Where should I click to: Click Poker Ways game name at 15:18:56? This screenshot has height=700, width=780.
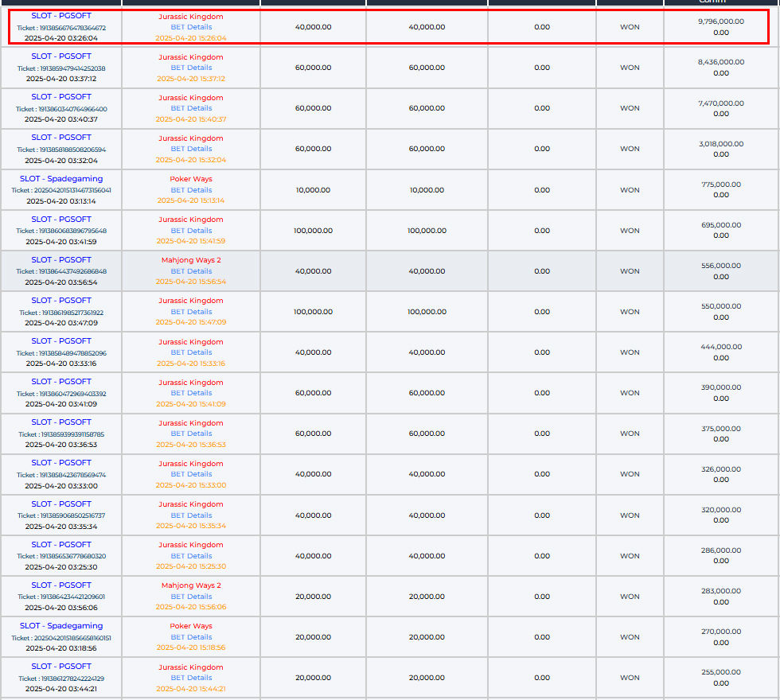(x=191, y=626)
